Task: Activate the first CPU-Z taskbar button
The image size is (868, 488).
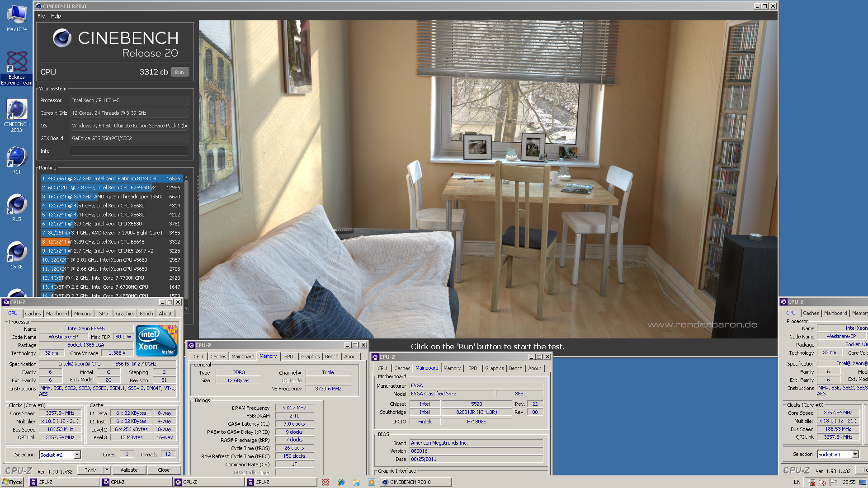Action: pyautogui.click(x=64, y=482)
